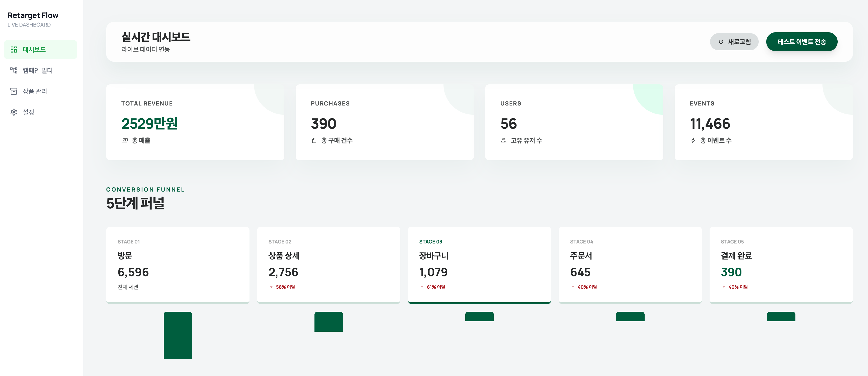Select the STAGE 05 결제 완료 card
The width and height of the screenshot is (868, 376).
pos(780,265)
